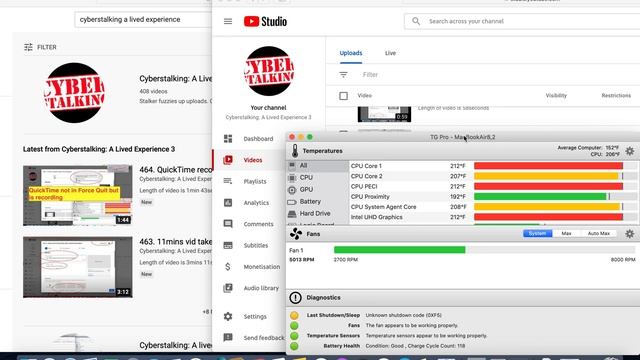The height and width of the screenshot is (360, 640).
Task: Click the YouTube search box with 'cyberstalking a lived experience'
Action: pyautogui.click(x=143, y=20)
